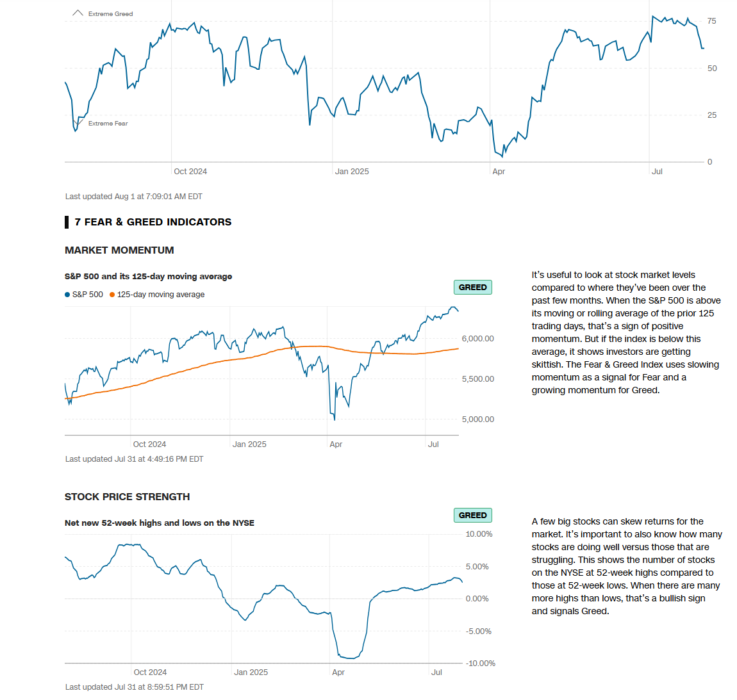The image size is (737, 700).
Task: Click the 'Last updated Aug 1' timestamp text
Action: (133, 197)
